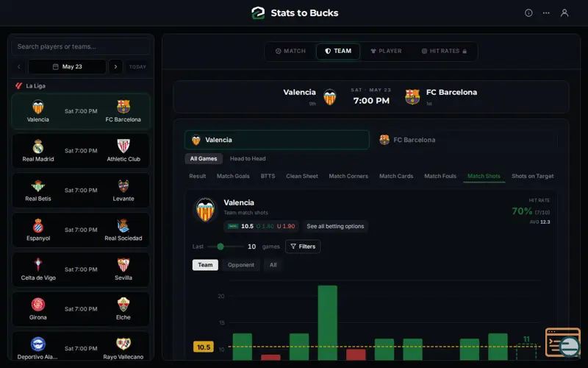
Task: Select the Girona vs Elche match
Action: click(x=81, y=309)
